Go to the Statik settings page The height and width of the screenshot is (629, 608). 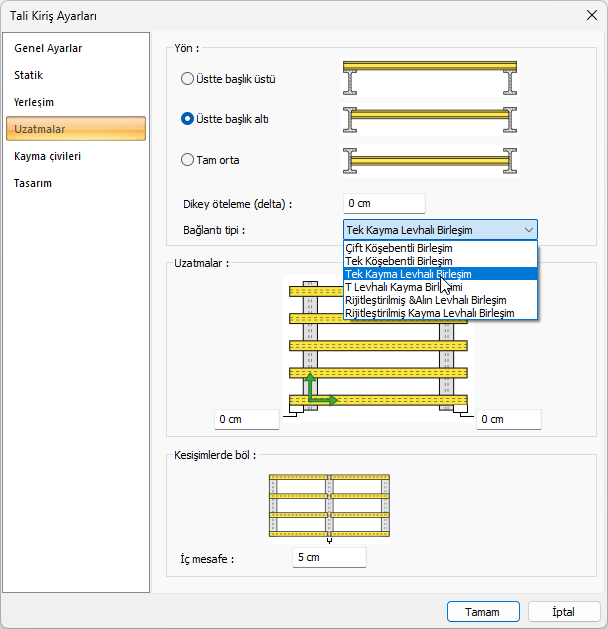coord(29,75)
